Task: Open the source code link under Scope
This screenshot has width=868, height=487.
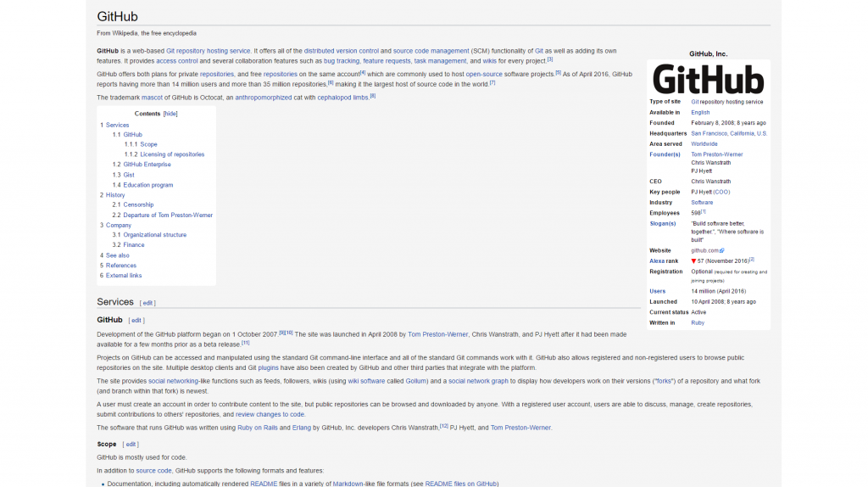Action: [x=154, y=471]
